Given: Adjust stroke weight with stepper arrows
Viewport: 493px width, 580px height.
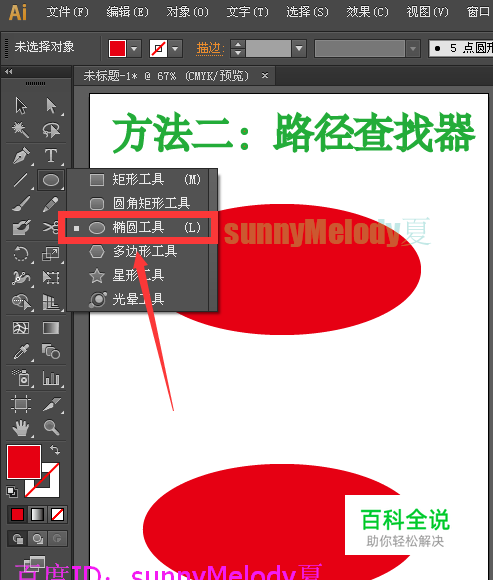Looking at the screenshot, I should 238,48.
